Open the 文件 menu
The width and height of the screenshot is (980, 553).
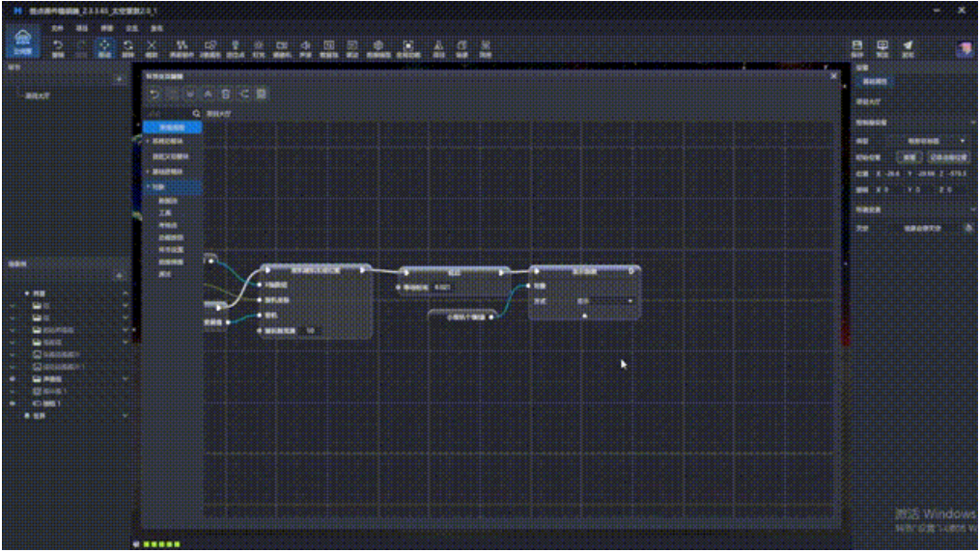click(x=57, y=29)
